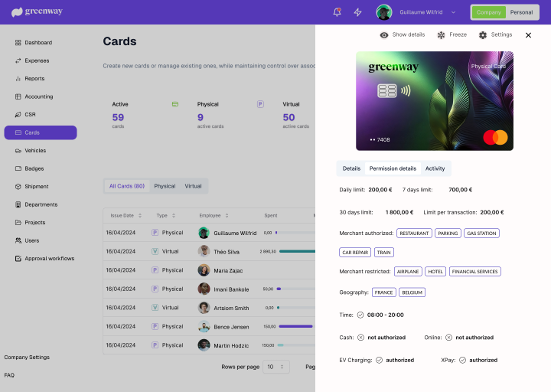Image resolution: width=551 pixels, height=392 pixels.
Task: Switch to Company mode
Action: [488, 12]
